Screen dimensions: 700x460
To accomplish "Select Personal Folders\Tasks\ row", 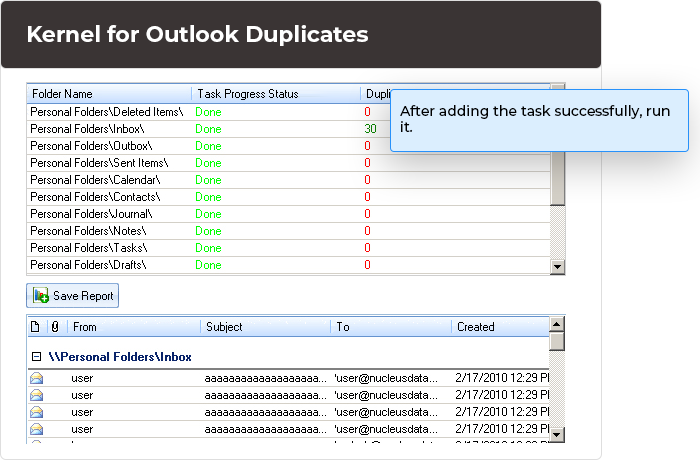I will [288, 247].
